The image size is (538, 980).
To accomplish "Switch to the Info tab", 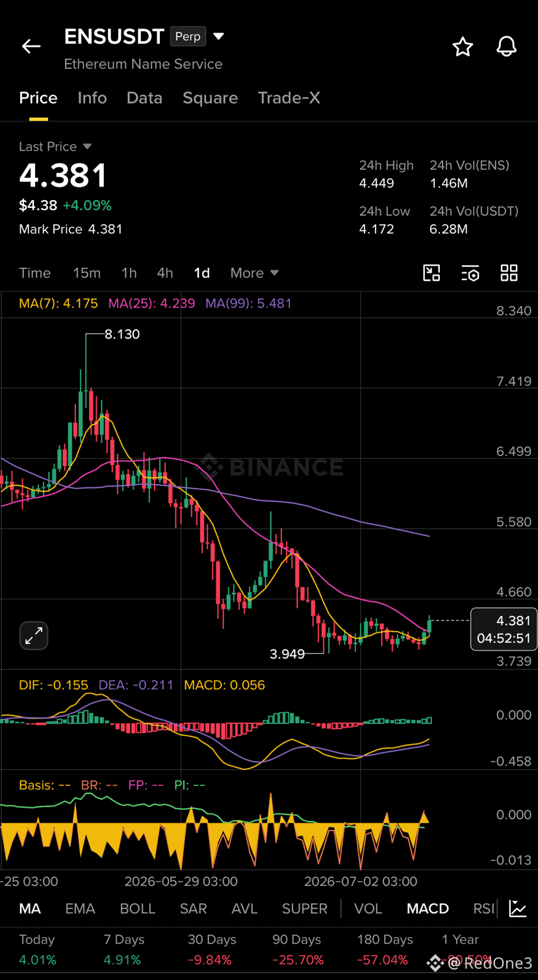I will [x=92, y=97].
